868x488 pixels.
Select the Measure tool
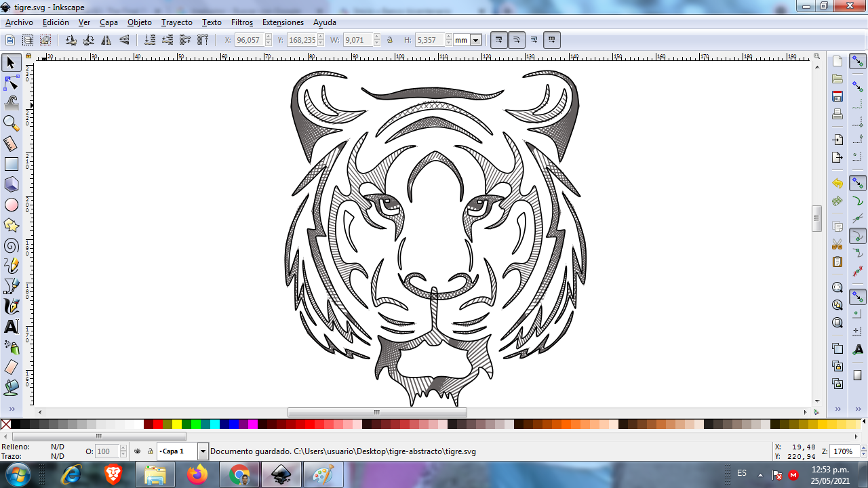(x=11, y=144)
